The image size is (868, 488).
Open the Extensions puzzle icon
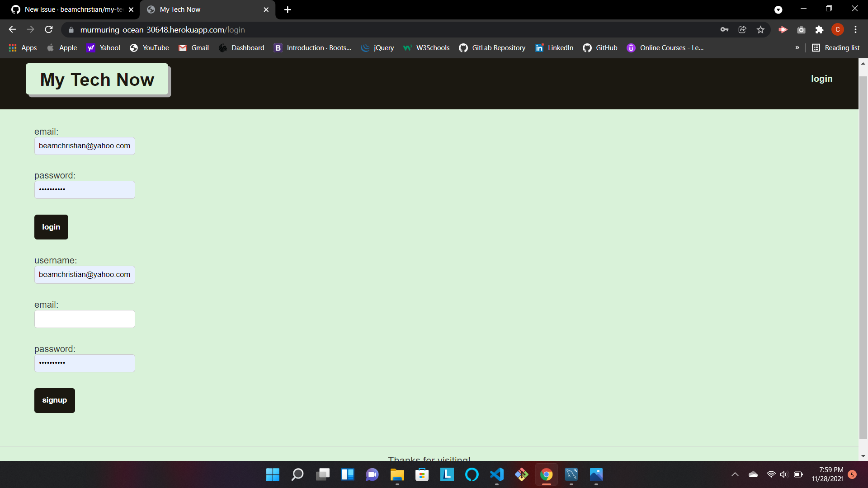pos(819,30)
